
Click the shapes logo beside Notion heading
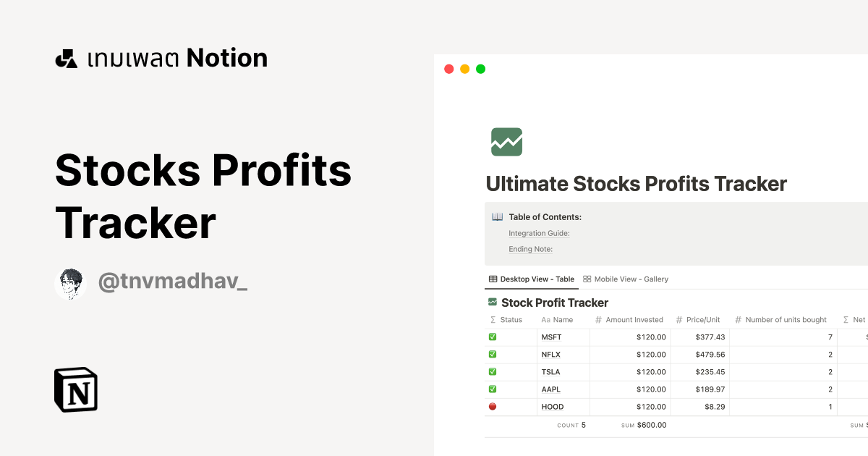67,59
